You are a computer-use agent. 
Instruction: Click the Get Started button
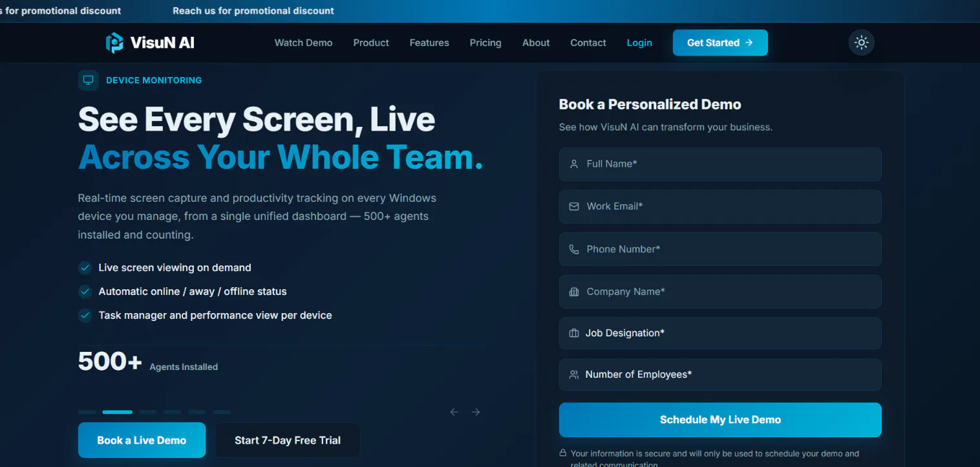coord(720,43)
